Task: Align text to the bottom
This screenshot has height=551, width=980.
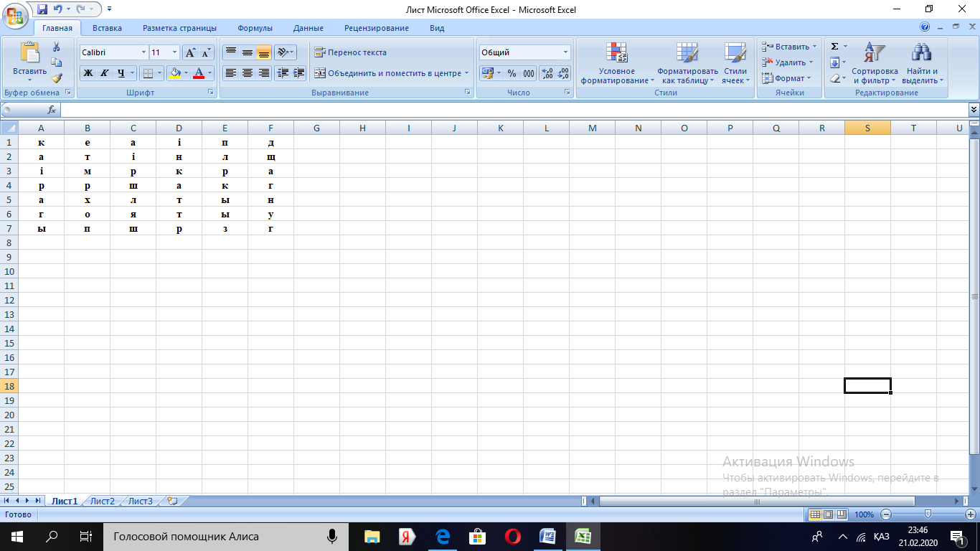Action: tap(263, 52)
